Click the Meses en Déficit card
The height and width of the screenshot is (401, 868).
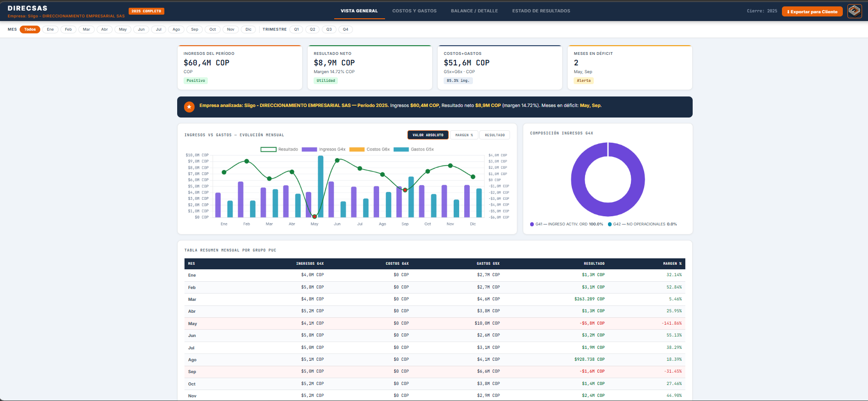point(630,67)
